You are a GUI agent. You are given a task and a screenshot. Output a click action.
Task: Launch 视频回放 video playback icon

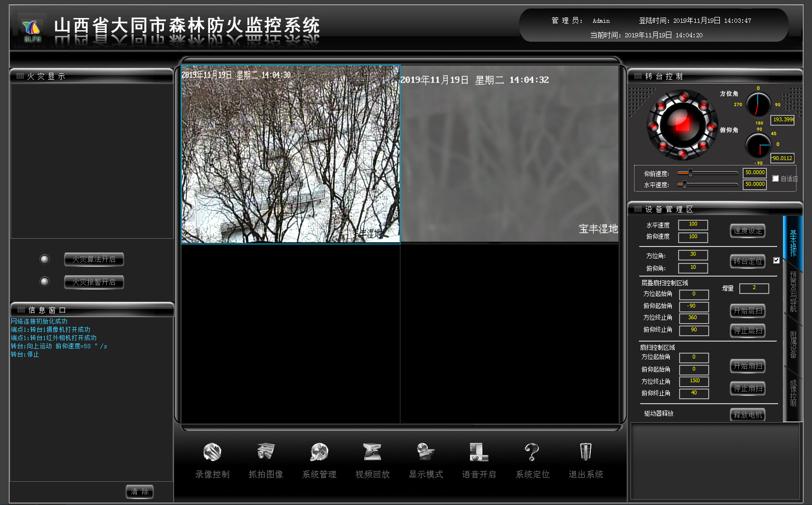(x=373, y=452)
